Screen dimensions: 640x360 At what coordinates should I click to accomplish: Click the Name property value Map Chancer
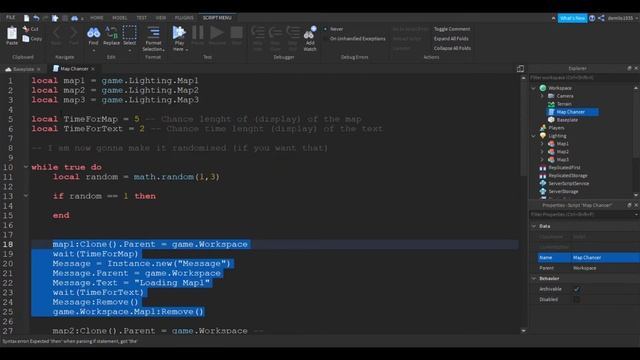[605, 258]
